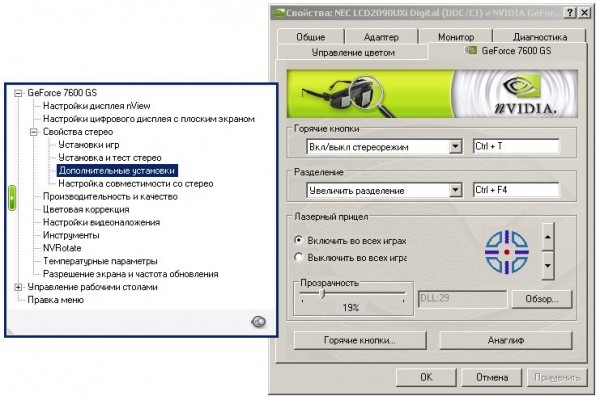
Task: Click the NVIDIA icon on GeForce 7600 GS tab
Action: [471, 51]
